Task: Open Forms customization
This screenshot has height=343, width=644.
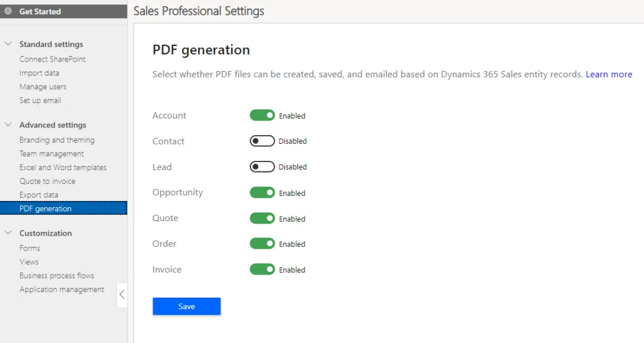Action: [30, 248]
